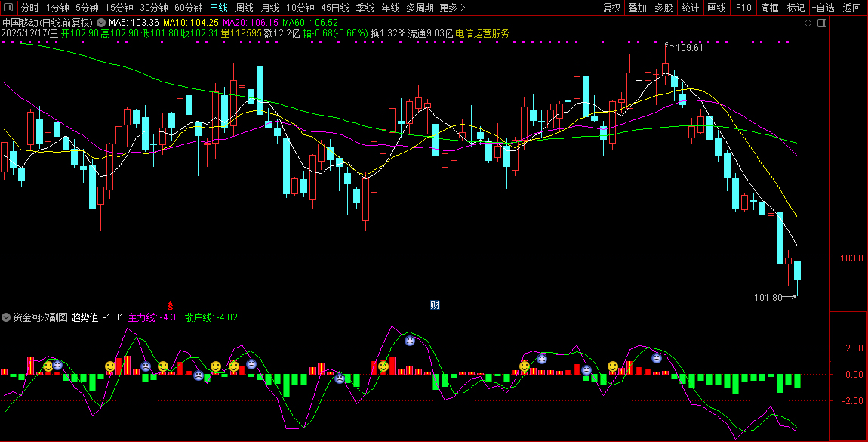Expand the 中国移动 main chart indicator dropdown
Screen dimensions: 868x442
[101, 23]
